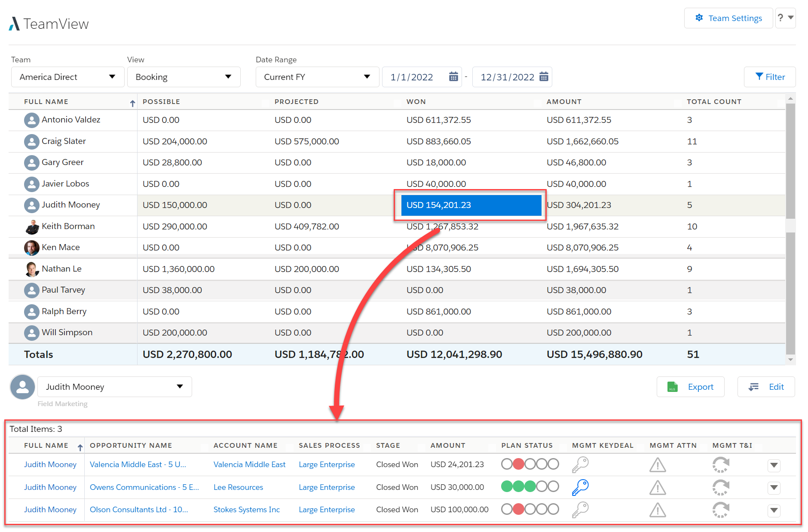Sort by the POSSIBLE column header
Screen dimensions: 808x532
pos(161,102)
